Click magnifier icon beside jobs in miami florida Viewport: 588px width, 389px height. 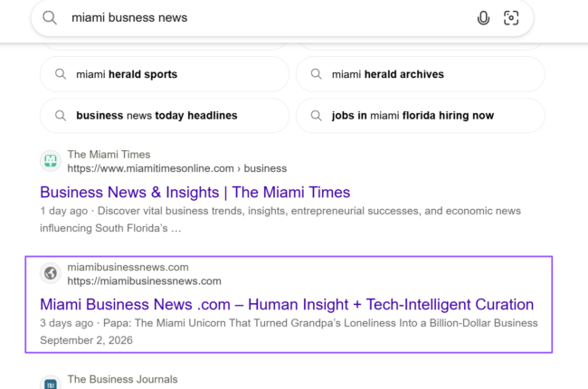point(316,116)
